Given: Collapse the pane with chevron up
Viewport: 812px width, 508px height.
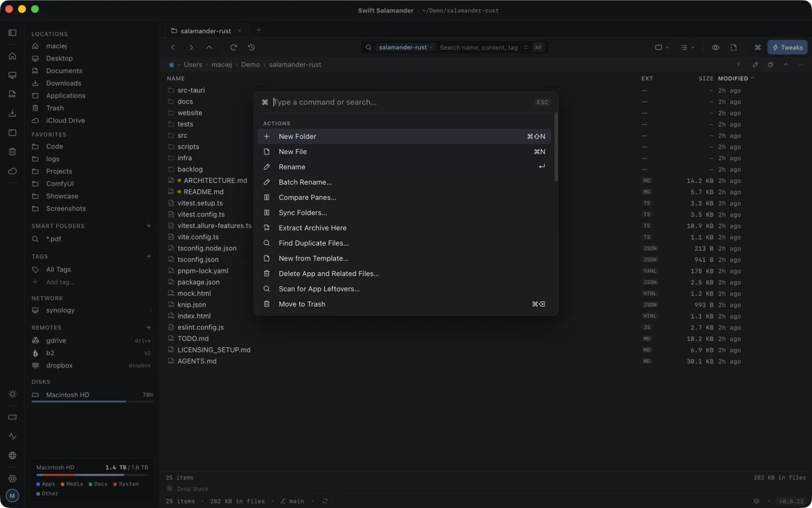Looking at the screenshot, I should tap(786, 65).
